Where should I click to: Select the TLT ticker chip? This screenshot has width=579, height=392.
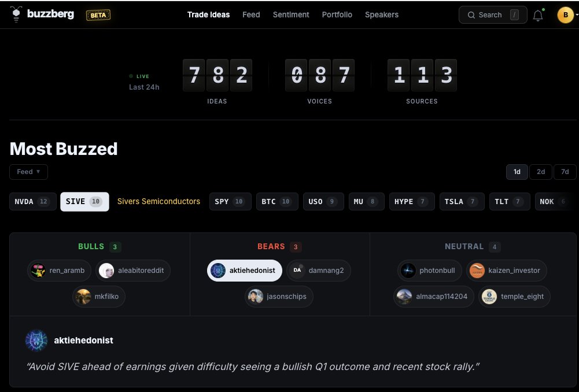pyautogui.click(x=510, y=202)
